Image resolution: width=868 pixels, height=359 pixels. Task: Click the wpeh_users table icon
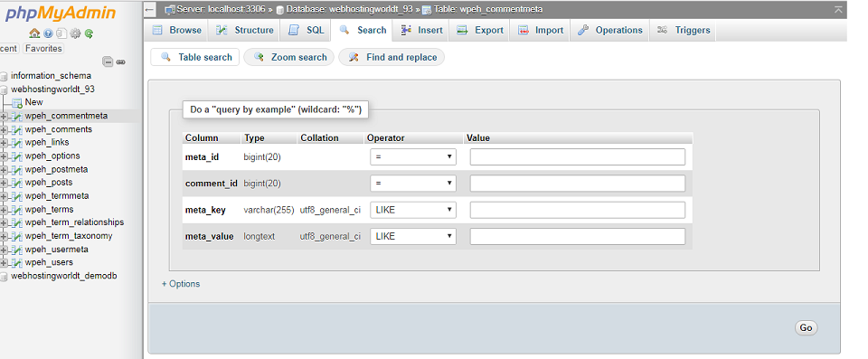[17, 262]
